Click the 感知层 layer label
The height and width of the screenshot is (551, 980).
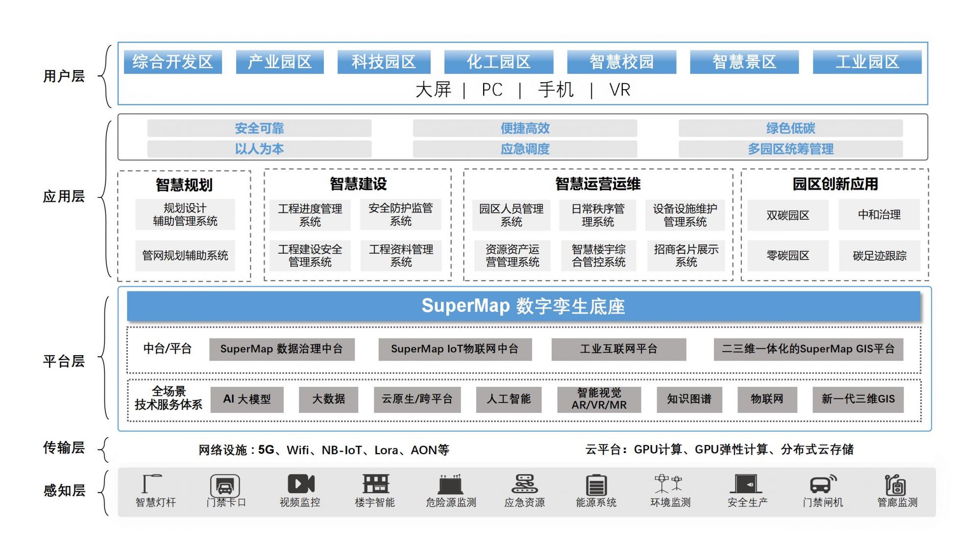64,491
